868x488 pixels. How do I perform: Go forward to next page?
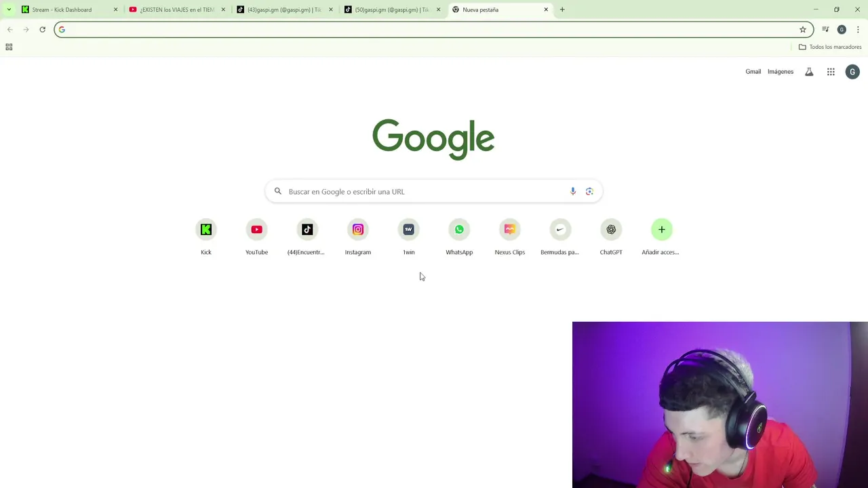click(x=26, y=29)
